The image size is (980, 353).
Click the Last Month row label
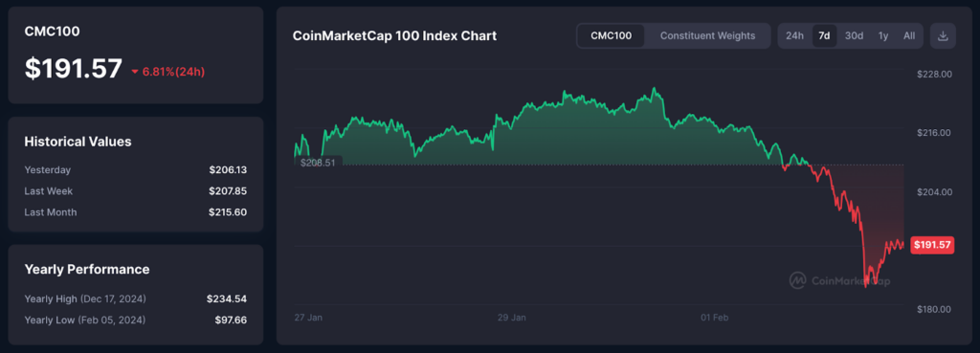51,212
